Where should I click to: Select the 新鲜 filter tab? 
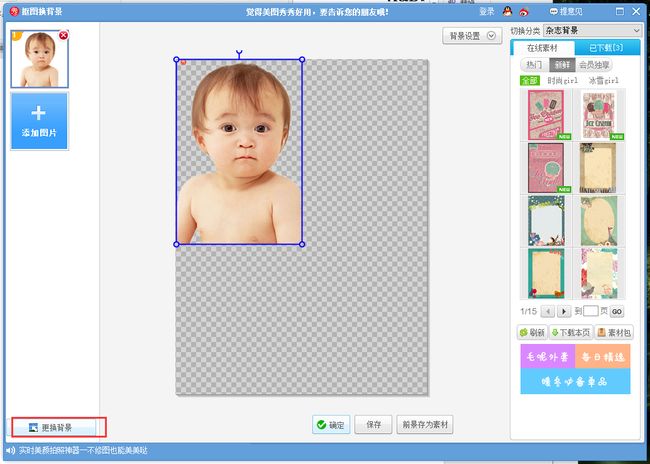coord(562,65)
